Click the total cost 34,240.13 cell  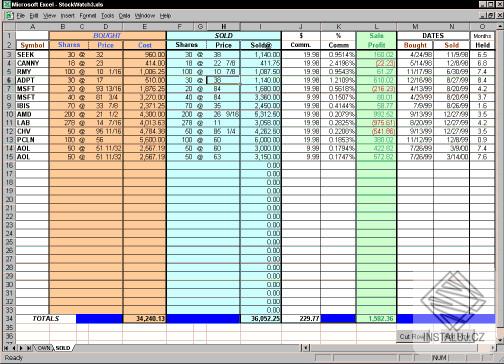144,319
